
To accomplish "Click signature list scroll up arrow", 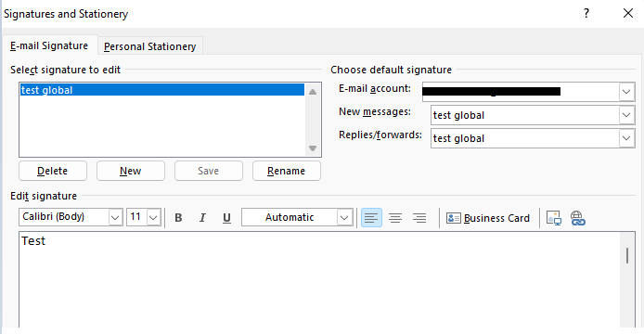I will [x=313, y=92].
